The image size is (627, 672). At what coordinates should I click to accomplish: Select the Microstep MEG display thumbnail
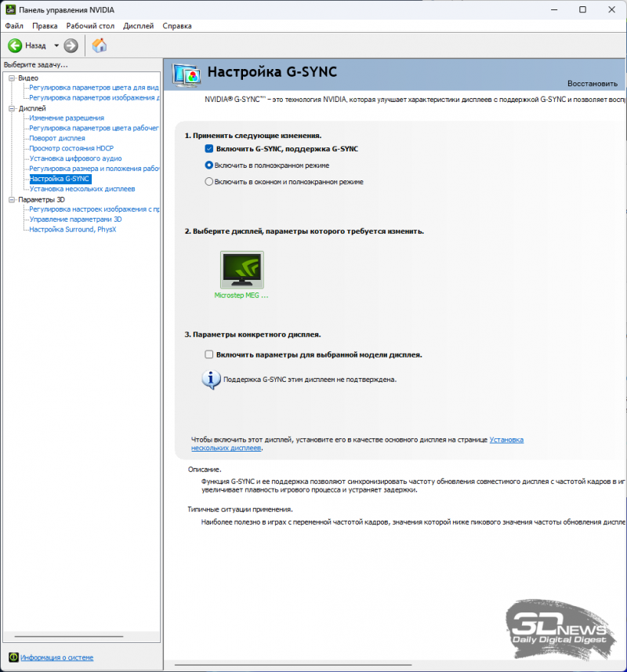[x=242, y=270]
